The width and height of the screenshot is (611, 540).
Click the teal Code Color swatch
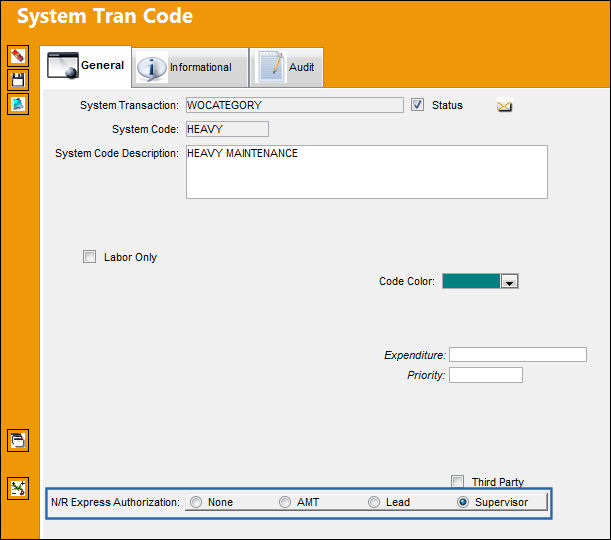471,281
